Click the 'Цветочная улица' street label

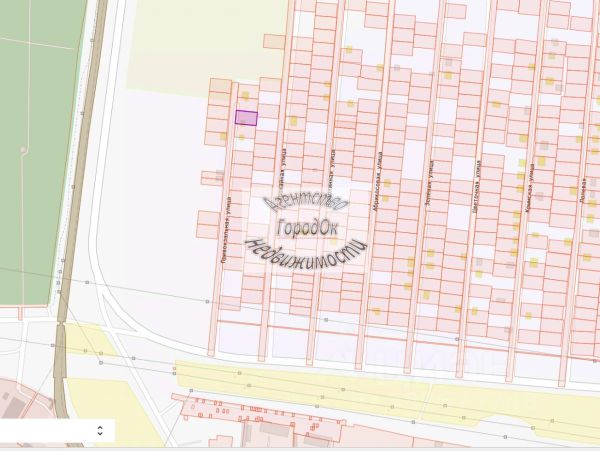click(x=477, y=186)
